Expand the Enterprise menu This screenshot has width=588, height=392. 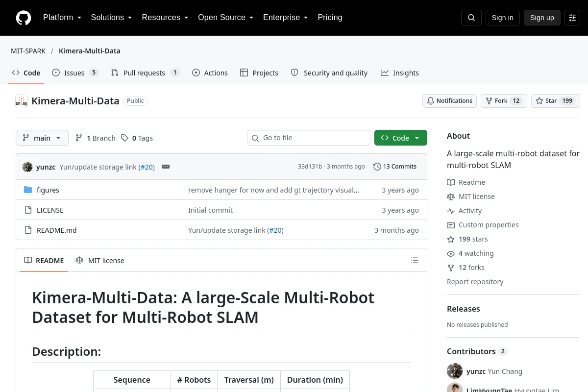pyautogui.click(x=285, y=18)
